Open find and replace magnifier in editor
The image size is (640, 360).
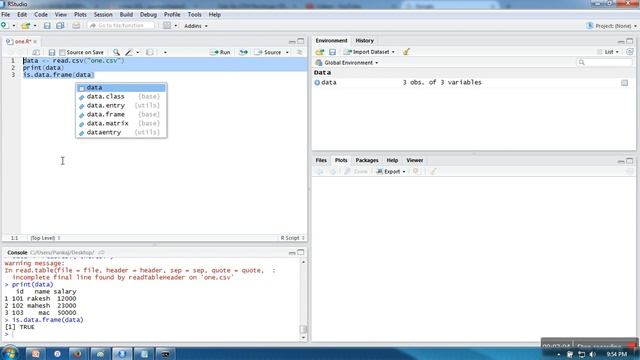coord(116,52)
